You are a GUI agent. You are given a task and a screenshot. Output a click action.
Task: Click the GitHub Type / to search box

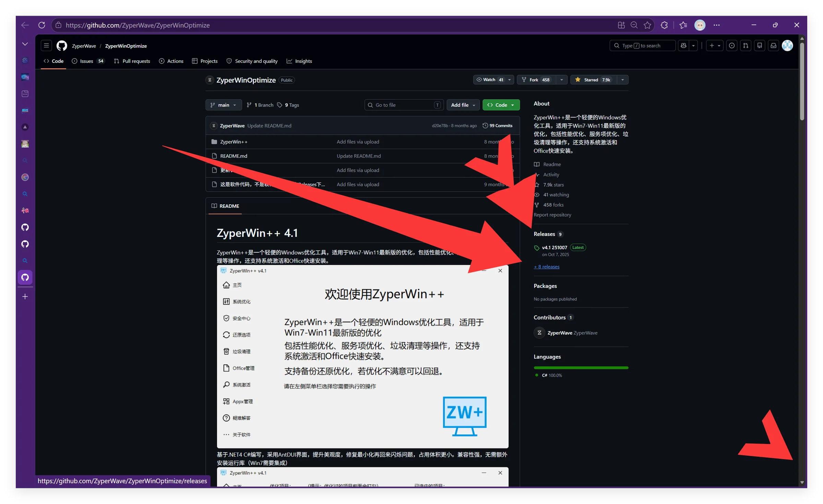coord(642,46)
